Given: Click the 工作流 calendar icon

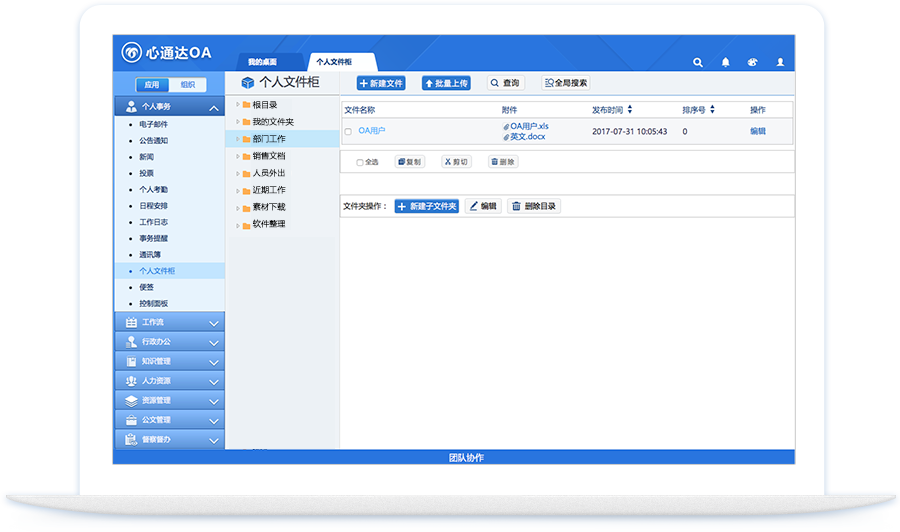Looking at the screenshot, I should [x=131, y=323].
